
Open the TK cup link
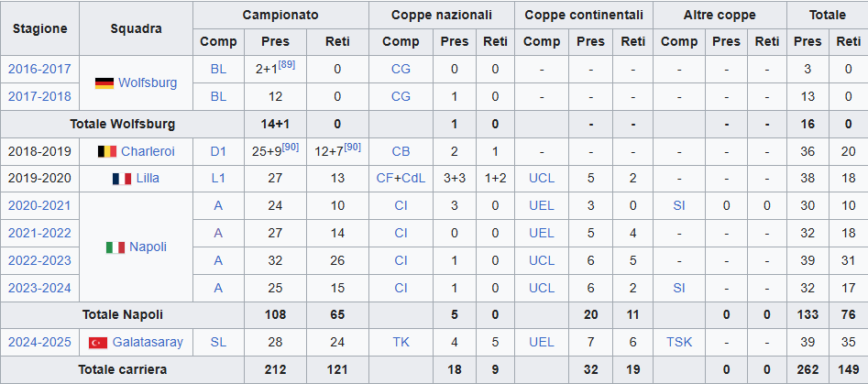pyautogui.click(x=401, y=343)
